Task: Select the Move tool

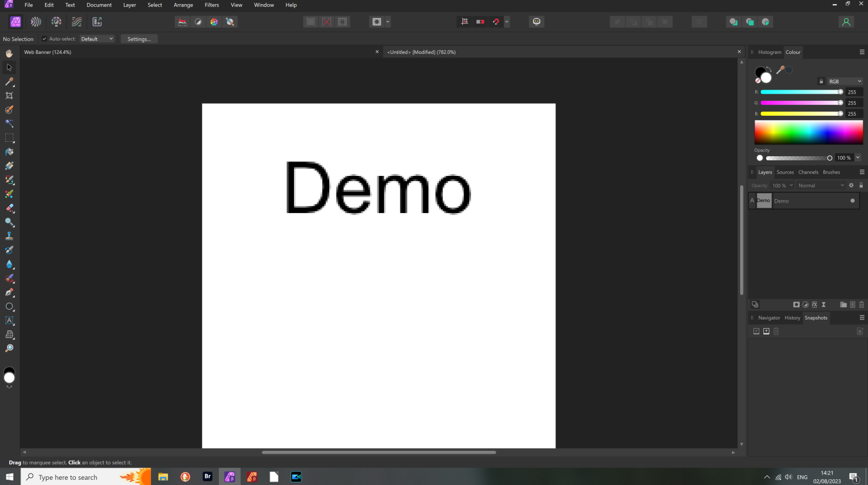Action: point(9,67)
